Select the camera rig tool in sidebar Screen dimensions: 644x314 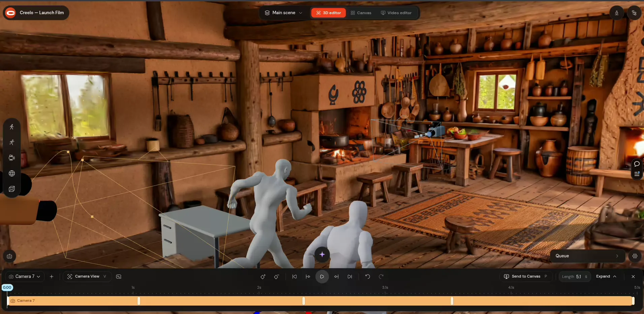(x=12, y=158)
